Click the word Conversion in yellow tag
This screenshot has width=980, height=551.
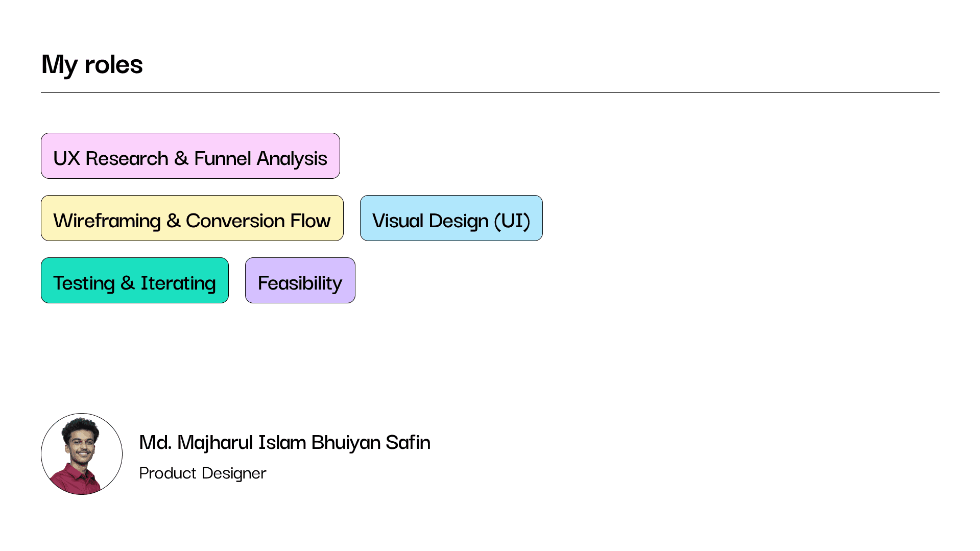(235, 221)
